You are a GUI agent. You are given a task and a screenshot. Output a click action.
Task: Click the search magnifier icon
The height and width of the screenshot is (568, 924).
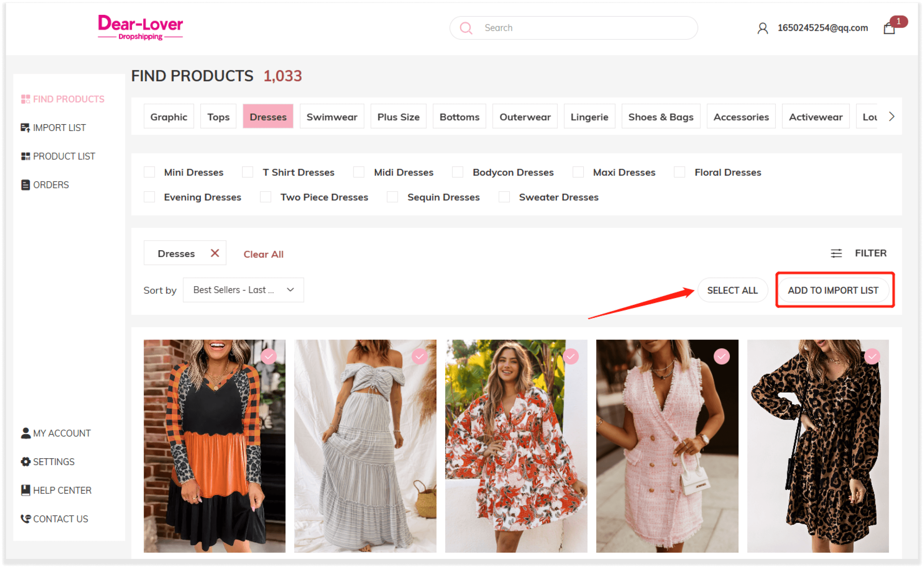coord(466,28)
